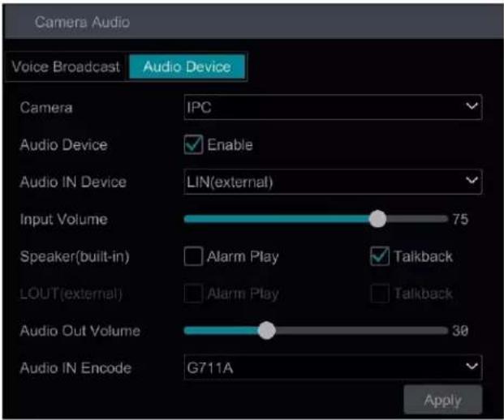Check Alarm Play in the LOUT(external) row
This screenshot has width=504, height=420.
click(x=193, y=294)
